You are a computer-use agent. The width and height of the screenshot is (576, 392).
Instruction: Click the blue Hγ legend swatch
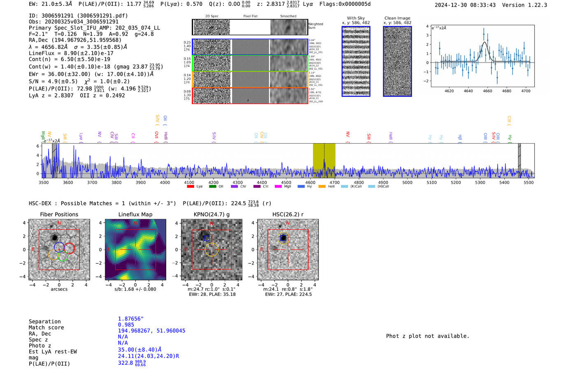click(x=301, y=186)
